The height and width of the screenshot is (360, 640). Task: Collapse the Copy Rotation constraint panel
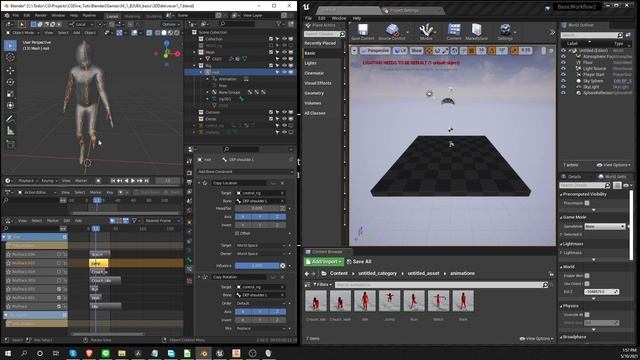point(200,277)
